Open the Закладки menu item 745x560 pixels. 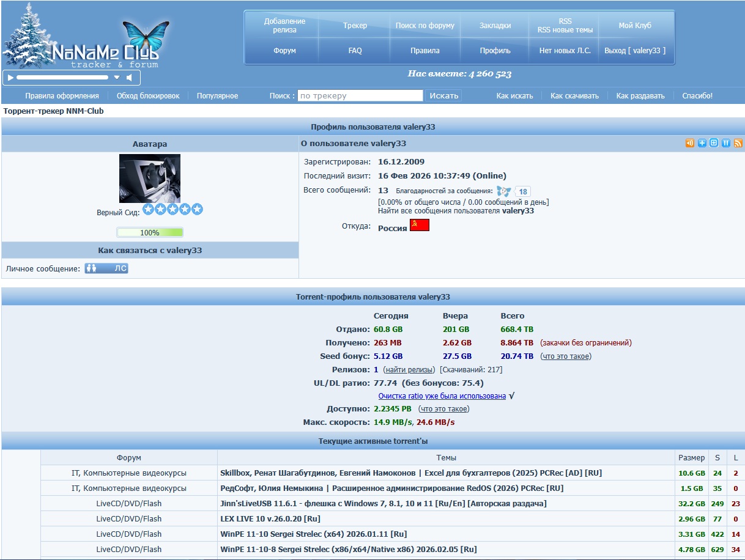(495, 26)
